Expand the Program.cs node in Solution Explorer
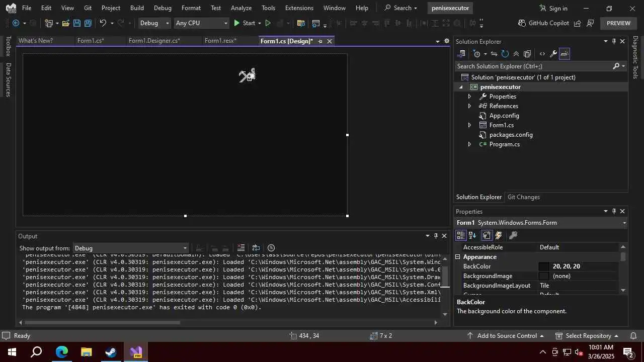This screenshot has width=644, height=362. (x=469, y=144)
